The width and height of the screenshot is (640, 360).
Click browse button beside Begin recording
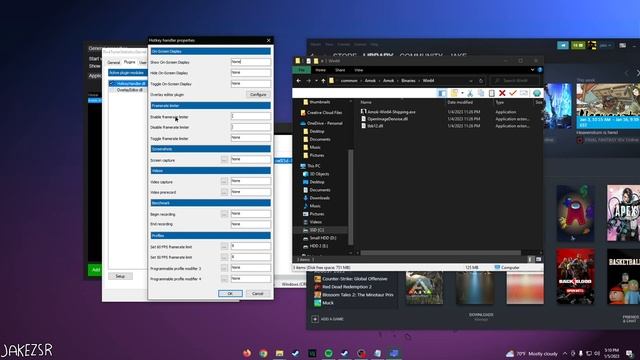click(224, 214)
